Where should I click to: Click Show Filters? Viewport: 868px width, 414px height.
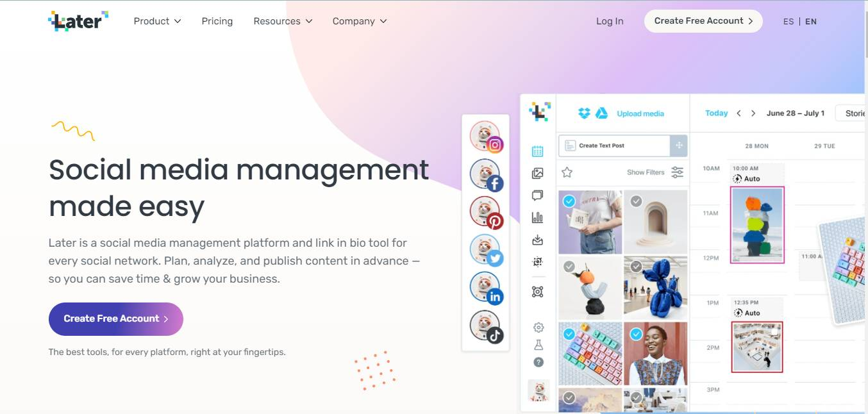(646, 172)
